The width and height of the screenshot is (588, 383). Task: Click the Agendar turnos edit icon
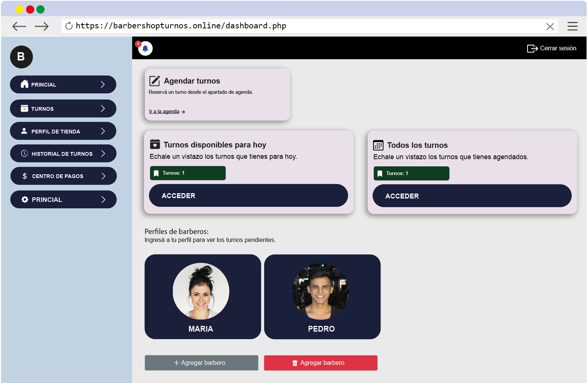(x=155, y=81)
